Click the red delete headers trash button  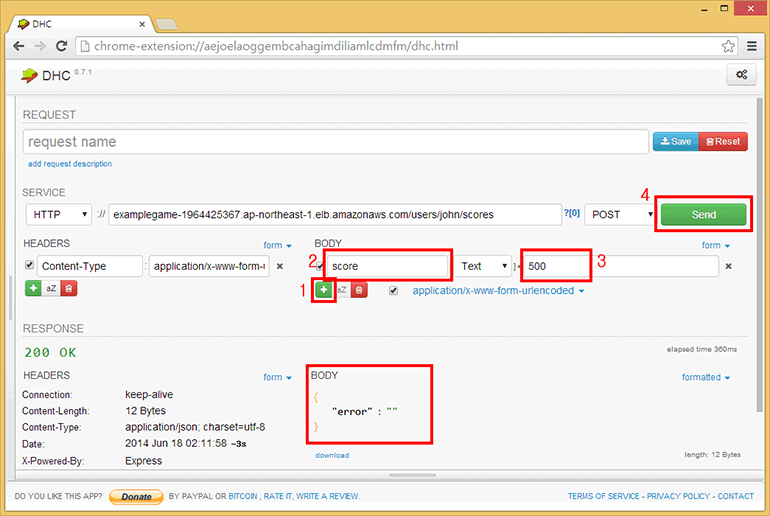click(68, 288)
